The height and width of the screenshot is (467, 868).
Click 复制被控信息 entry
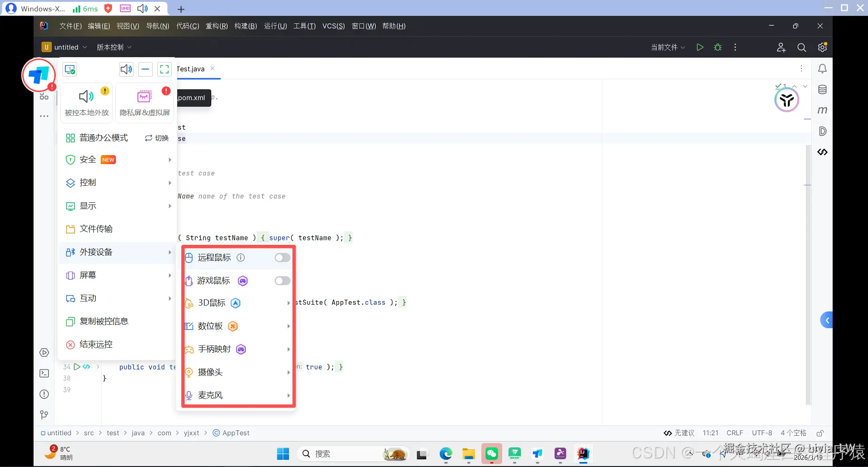coord(117,321)
